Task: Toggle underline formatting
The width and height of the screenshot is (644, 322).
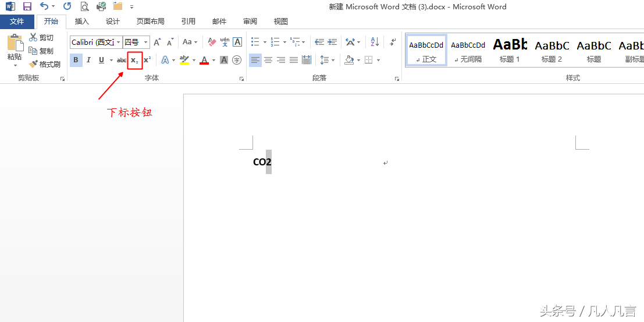Action: pos(101,61)
